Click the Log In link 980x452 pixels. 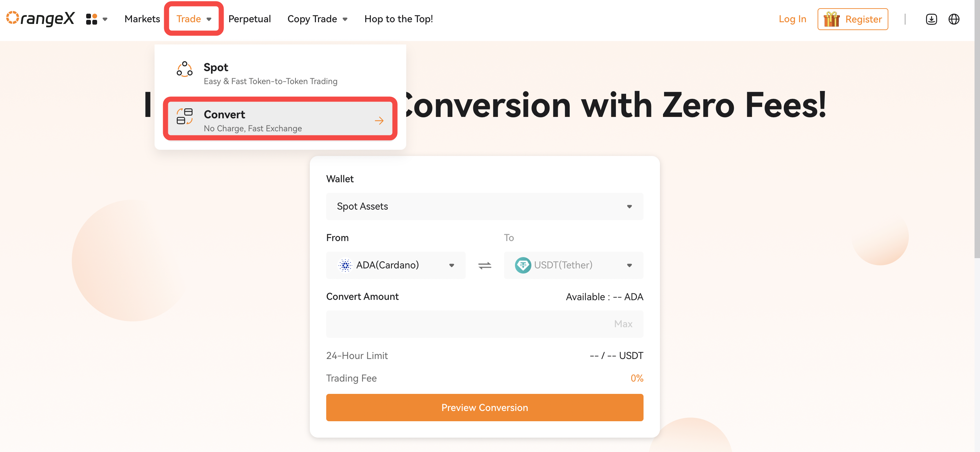pos(792,19)
